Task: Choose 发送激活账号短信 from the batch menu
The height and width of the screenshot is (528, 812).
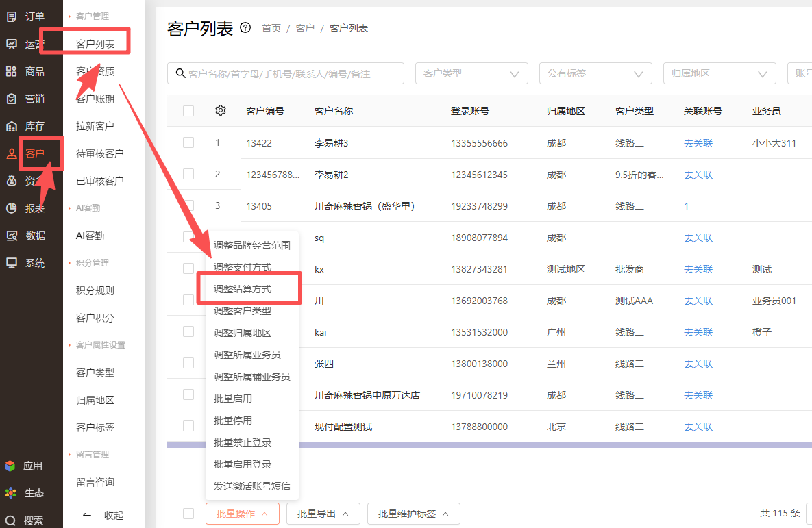Action: pos(251,486)
